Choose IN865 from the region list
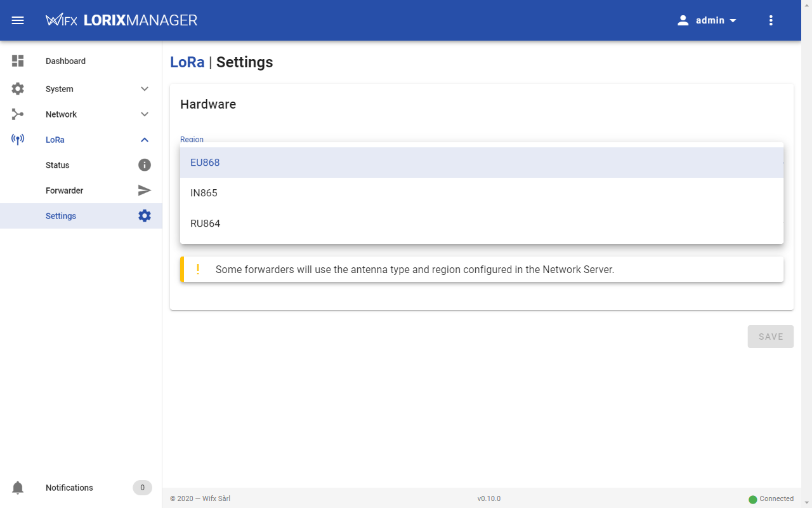The image size is (812, 508). coord(204,193)
